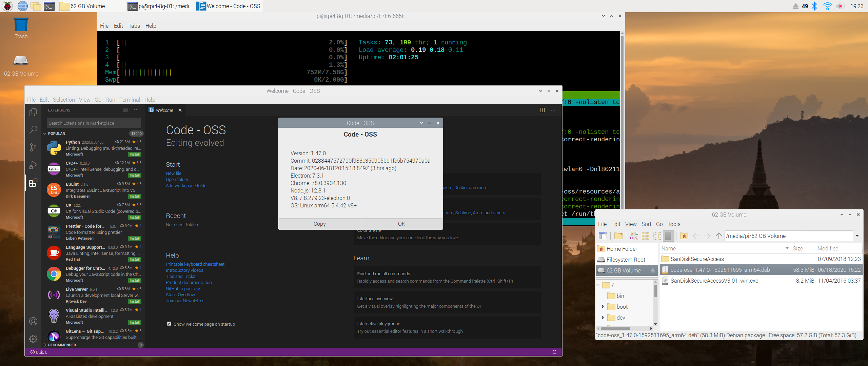The image size is (868, 366).
Task: Open the Source Control view icon
Action: tap(33, 147)
